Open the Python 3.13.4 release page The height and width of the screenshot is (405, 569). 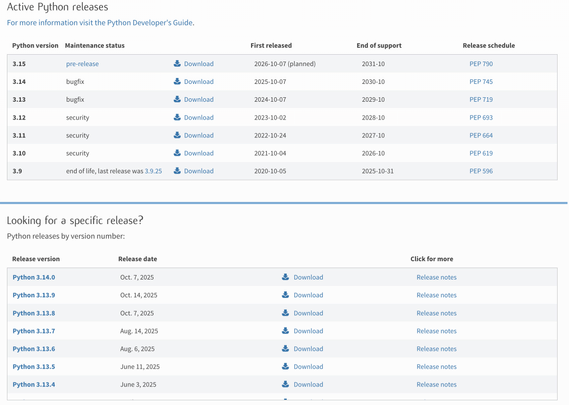34,384
